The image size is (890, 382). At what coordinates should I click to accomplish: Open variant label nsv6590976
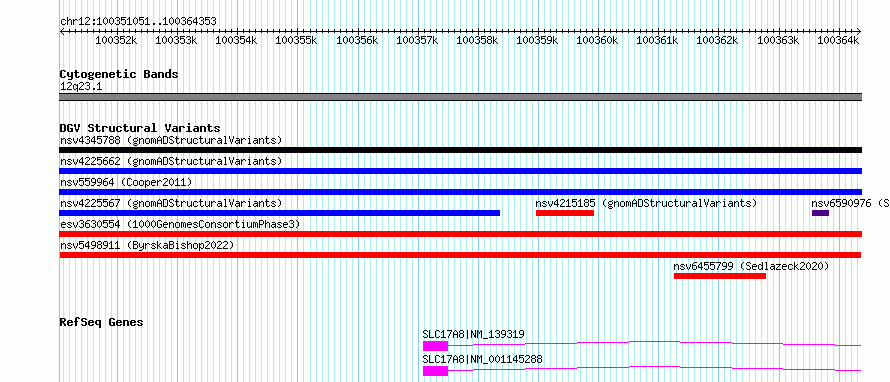[850, 203]
